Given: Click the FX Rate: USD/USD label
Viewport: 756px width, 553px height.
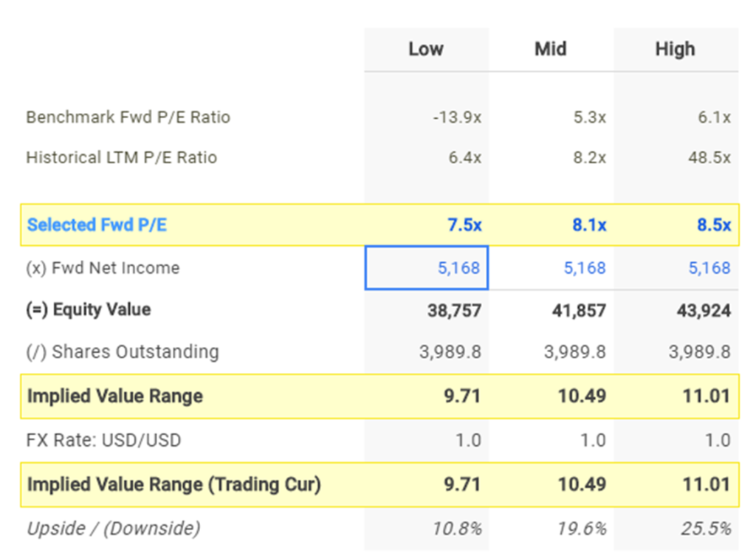Looking at the screenshot, I should pyautogui.click(x=103, y=441).
